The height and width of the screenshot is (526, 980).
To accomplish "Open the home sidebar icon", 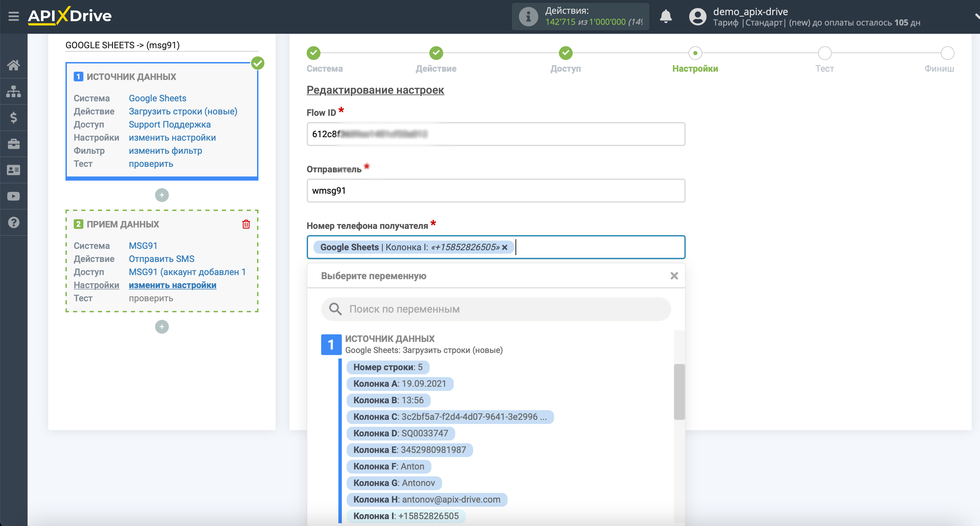I will (14, 65).
